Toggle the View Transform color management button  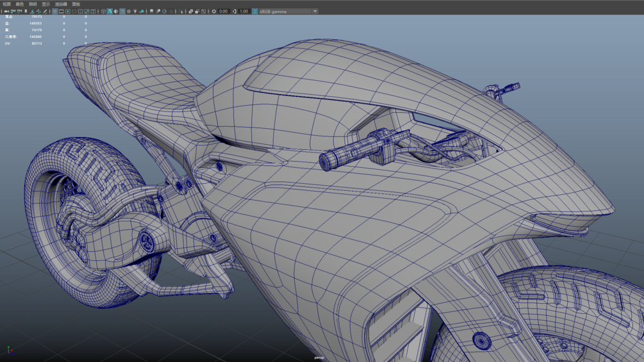pos(254,12)
